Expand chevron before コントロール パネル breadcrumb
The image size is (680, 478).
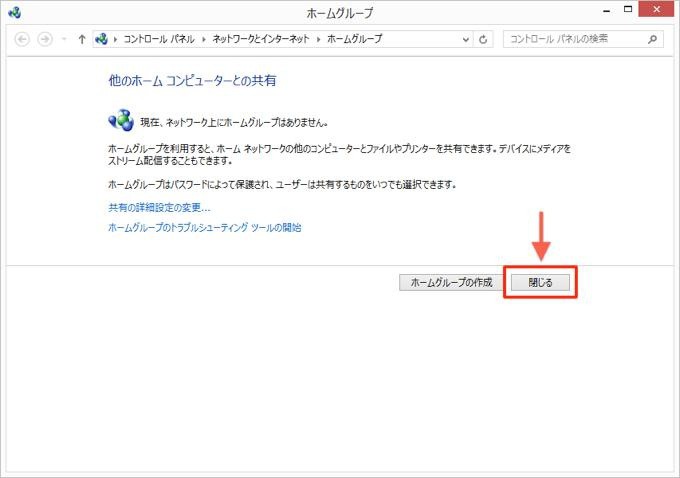click(116, 40)
